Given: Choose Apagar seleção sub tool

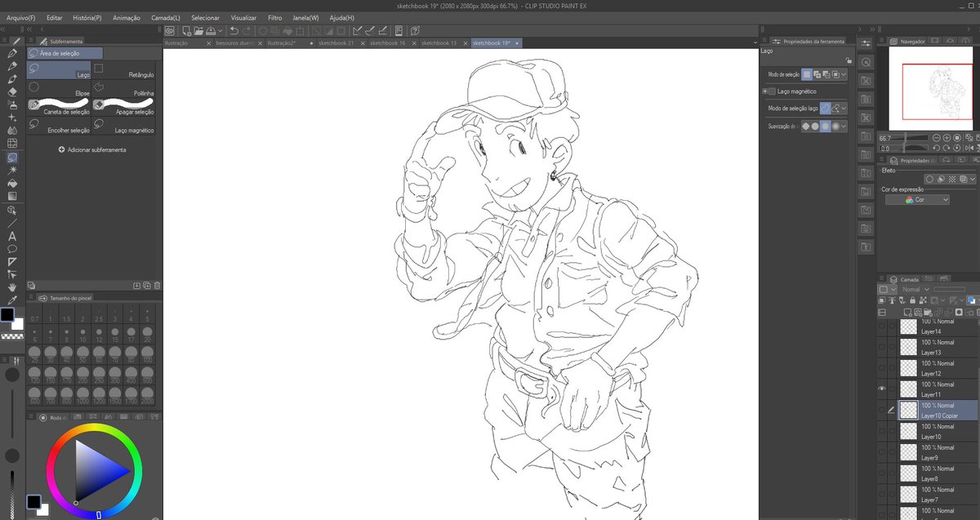Looking at the screenshot, I should coord(123,107).
